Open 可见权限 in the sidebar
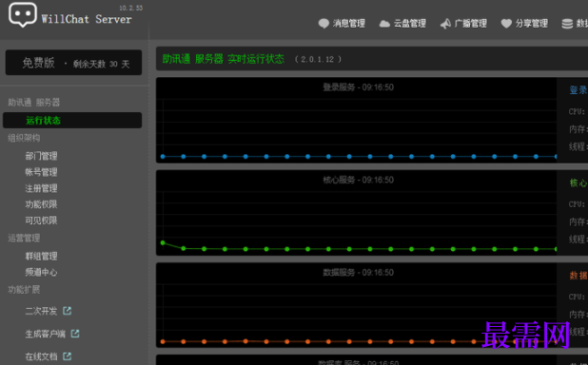588x365 pixels. pyautogui.click(x=41, y=221)
